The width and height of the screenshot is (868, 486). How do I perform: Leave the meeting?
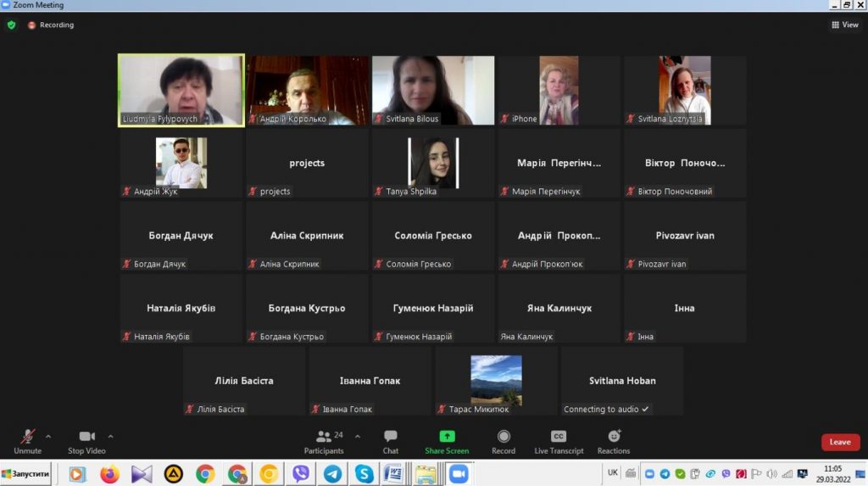pos(840,442)
